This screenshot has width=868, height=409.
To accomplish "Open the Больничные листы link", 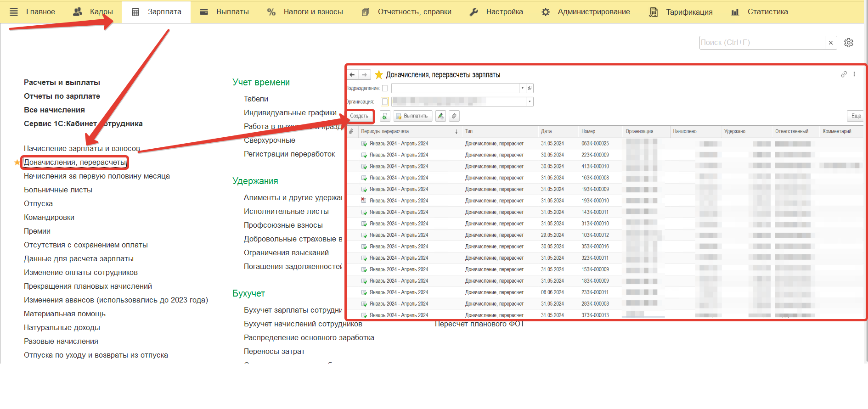I will (58, 190).
